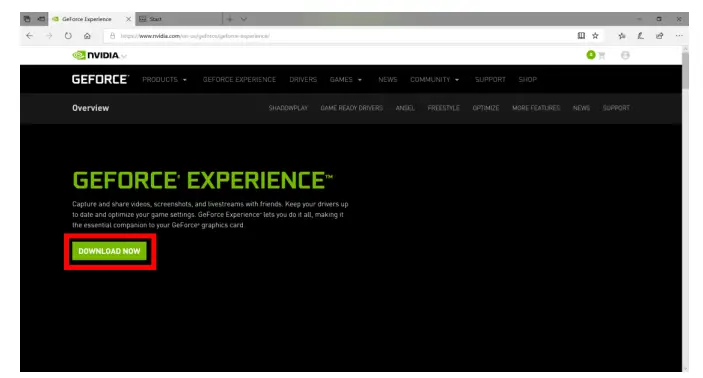Click the site lock icon
The image size is (703, 378).
click(113, 36)
